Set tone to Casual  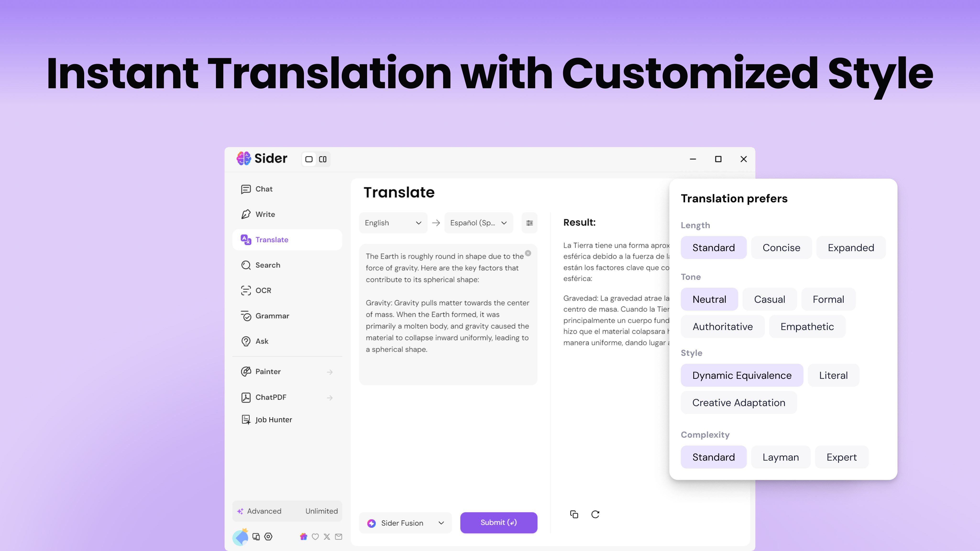coord(770,299)
